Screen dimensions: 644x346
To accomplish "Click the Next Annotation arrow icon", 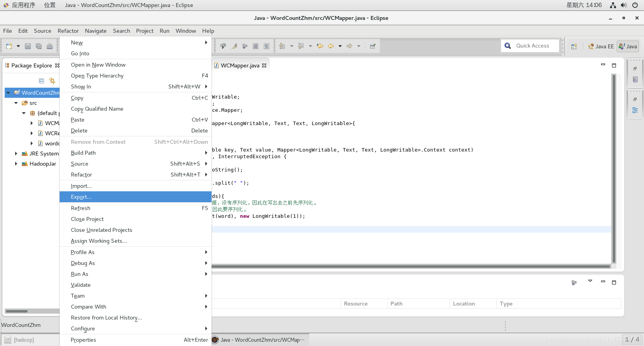I will 282,46.
